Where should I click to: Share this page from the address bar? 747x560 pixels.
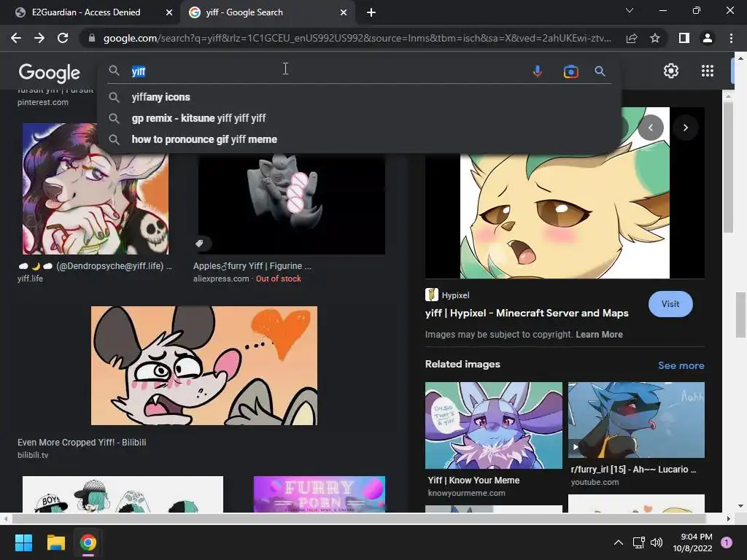pyautogui.click(x=632, y=38)
